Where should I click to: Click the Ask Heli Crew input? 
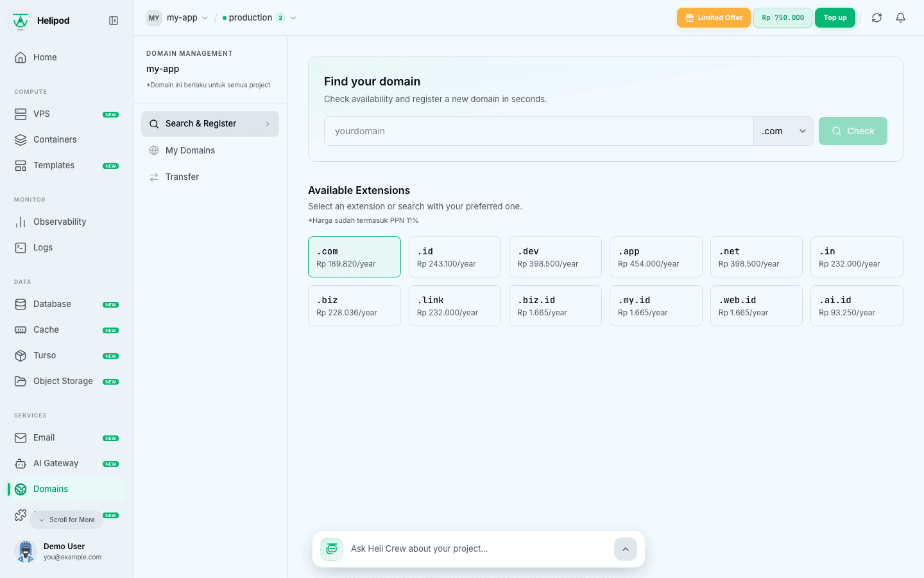click(x=478, y=549)
